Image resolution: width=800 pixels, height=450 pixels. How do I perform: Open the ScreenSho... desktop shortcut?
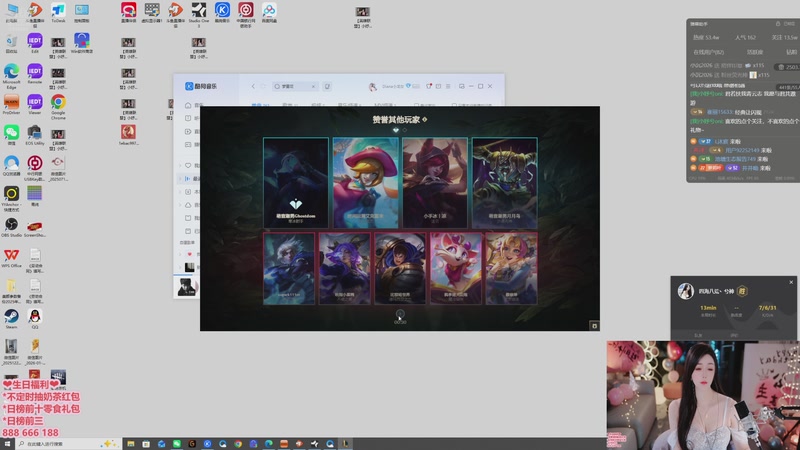pos(35,228)
